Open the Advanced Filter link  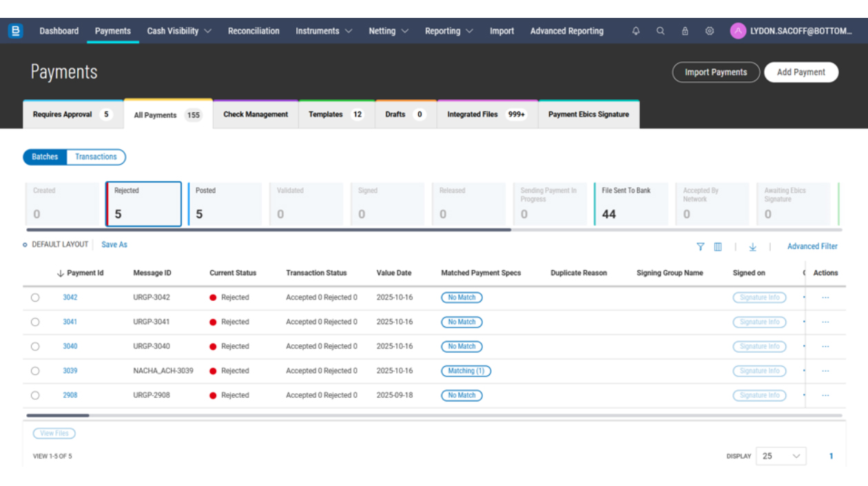point(812,246)
